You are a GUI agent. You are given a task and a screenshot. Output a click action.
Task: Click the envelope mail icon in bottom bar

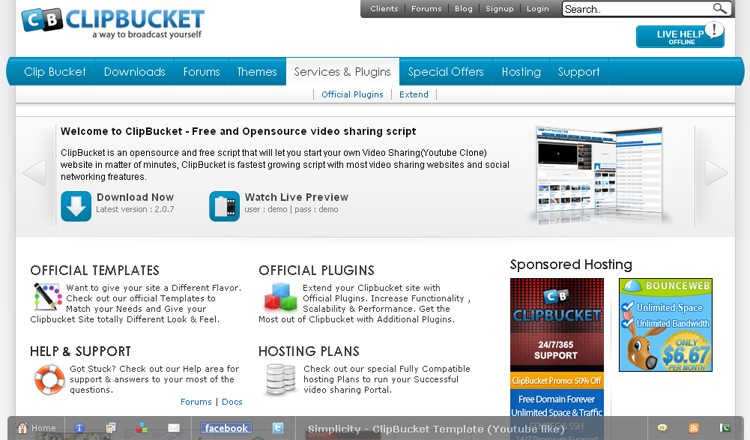(174, 428)
